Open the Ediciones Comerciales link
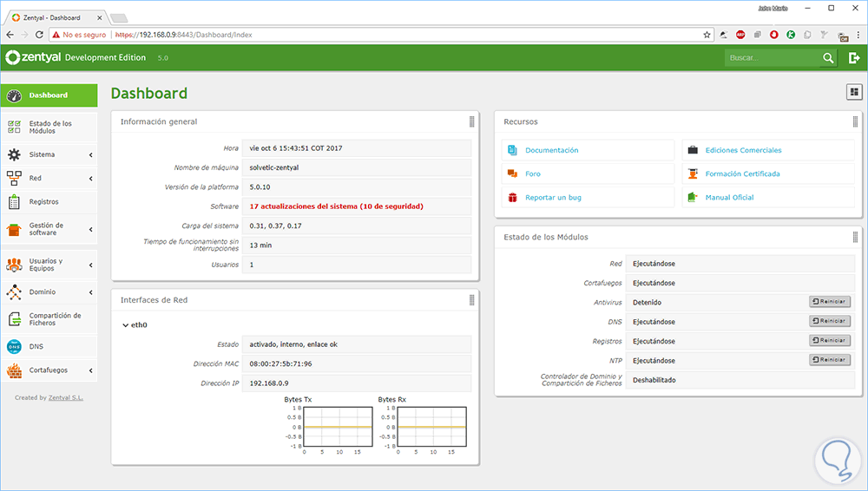The height and width of the screenshot is (491, 868). point(743,150)
